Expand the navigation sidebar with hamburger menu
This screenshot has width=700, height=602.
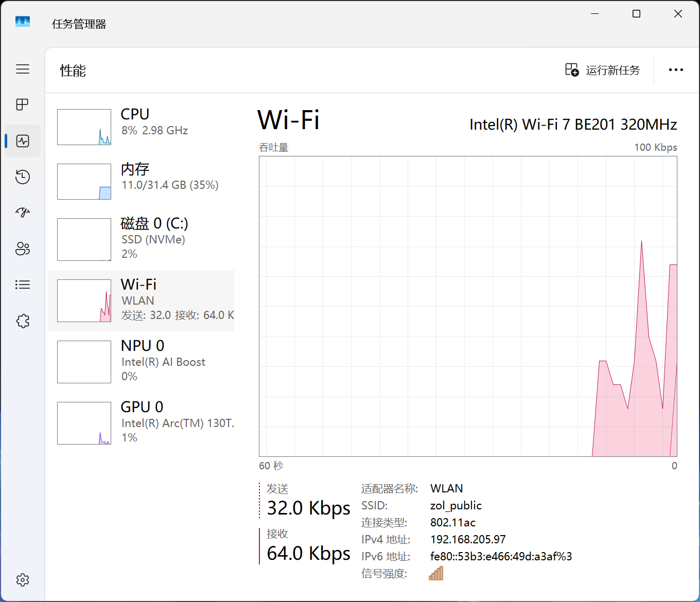coord(23,68)
